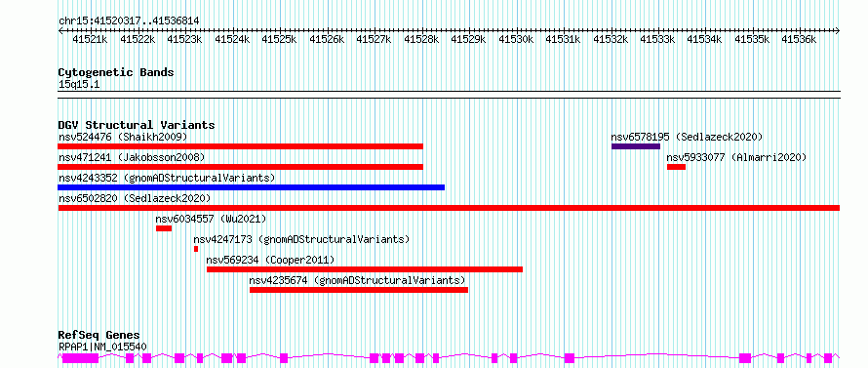
Task: Select the 15q15.1 cytogenetic band bar
Action: pyautogui.click(x=449, y=95)
